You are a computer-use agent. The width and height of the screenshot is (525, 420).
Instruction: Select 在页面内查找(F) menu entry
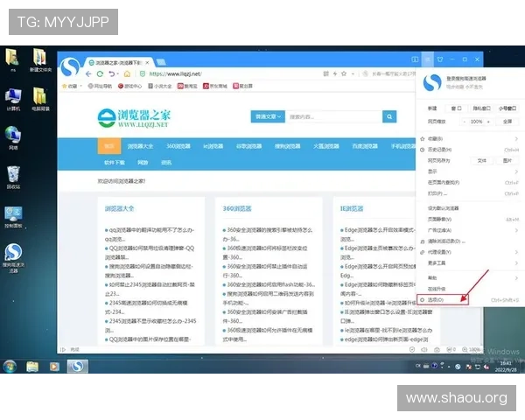[444, 183]
